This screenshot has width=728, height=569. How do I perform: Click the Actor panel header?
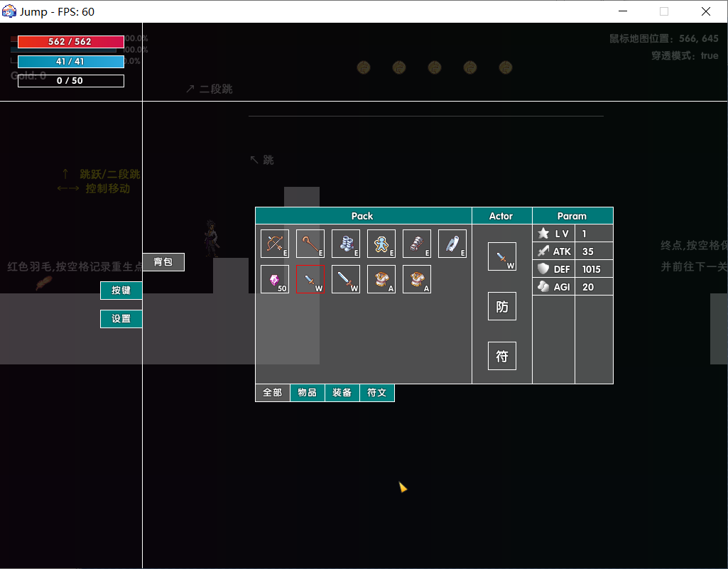point(502,216)
